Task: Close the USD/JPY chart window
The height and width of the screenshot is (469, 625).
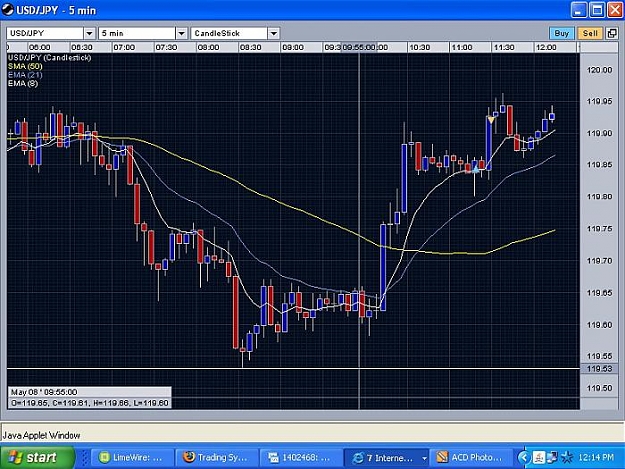Action: (x=615, y=10)
